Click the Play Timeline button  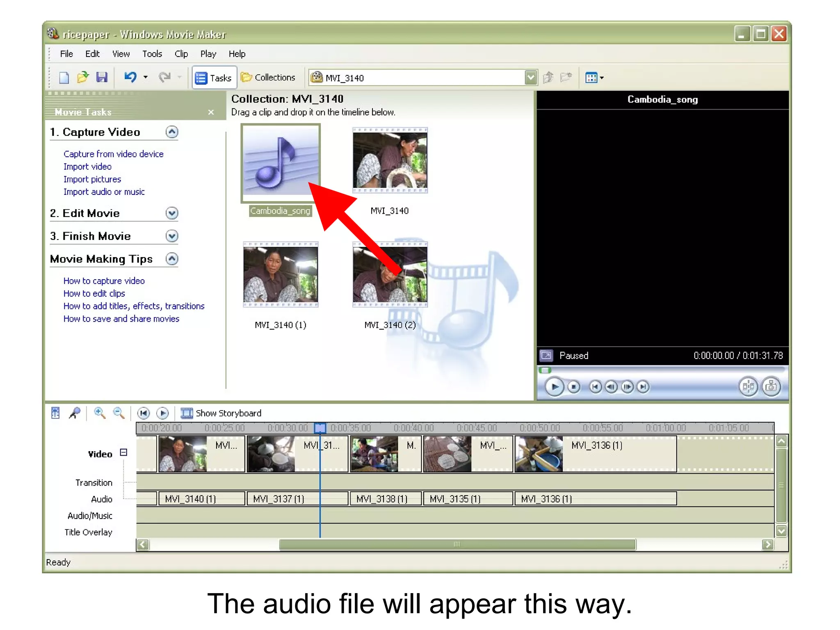tap(163, 413)
